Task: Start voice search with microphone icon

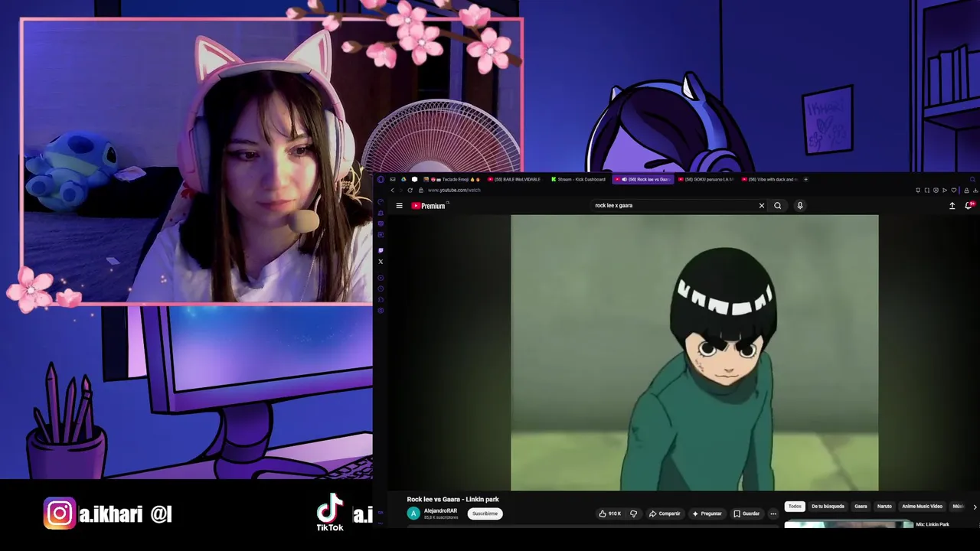Action: [800, 206]
